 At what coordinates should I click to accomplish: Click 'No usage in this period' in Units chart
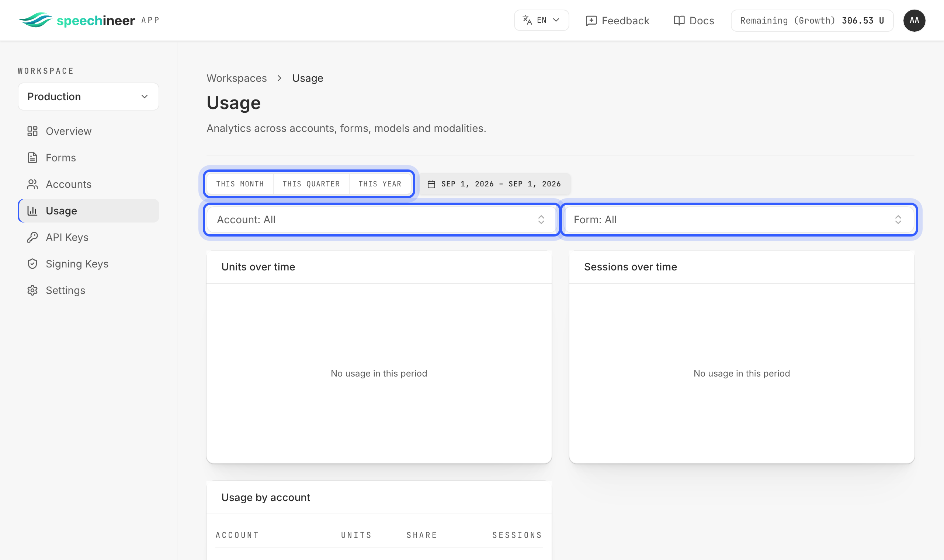pyautogui.click(x=379, y=374)
